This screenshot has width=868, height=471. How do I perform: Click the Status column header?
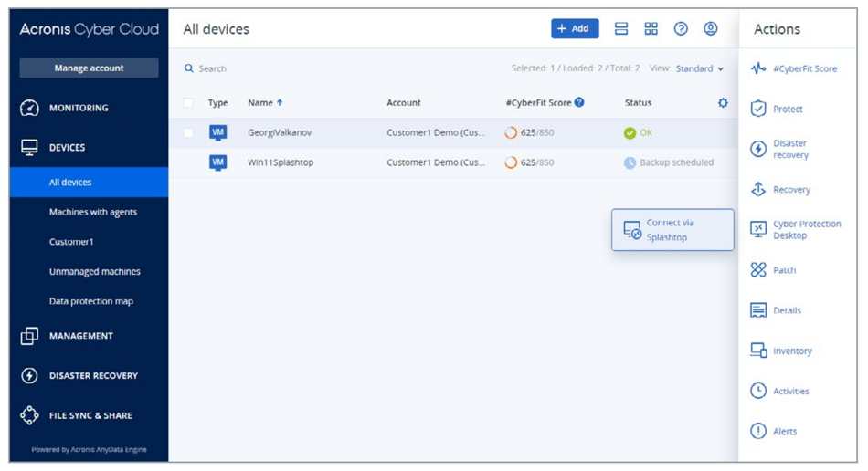click(638, 103)
